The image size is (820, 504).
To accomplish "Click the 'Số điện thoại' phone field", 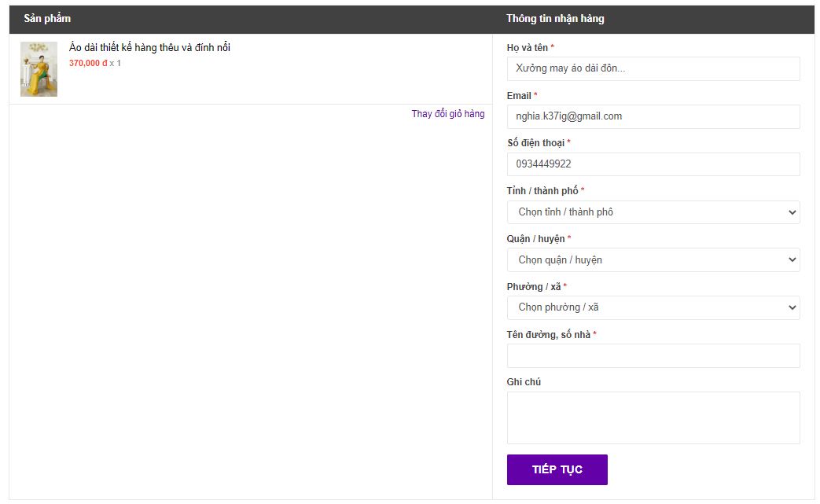I will tap(653, 164).
